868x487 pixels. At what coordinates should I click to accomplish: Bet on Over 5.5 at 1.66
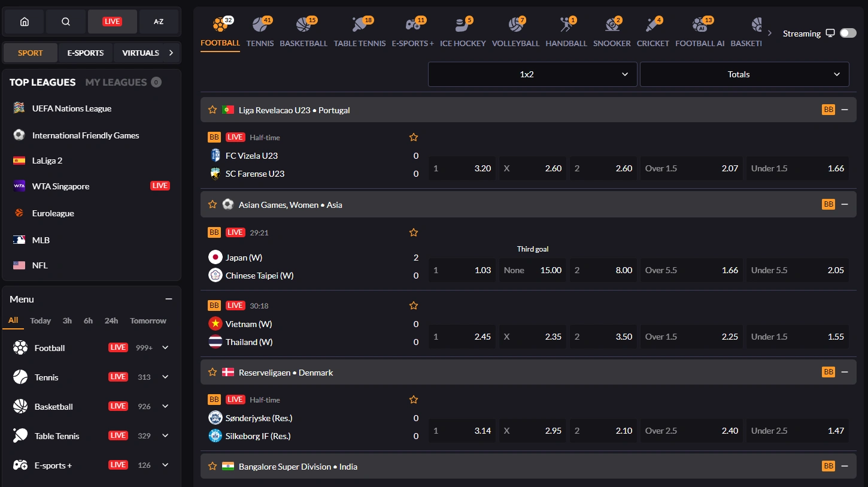tap(691, 270)
